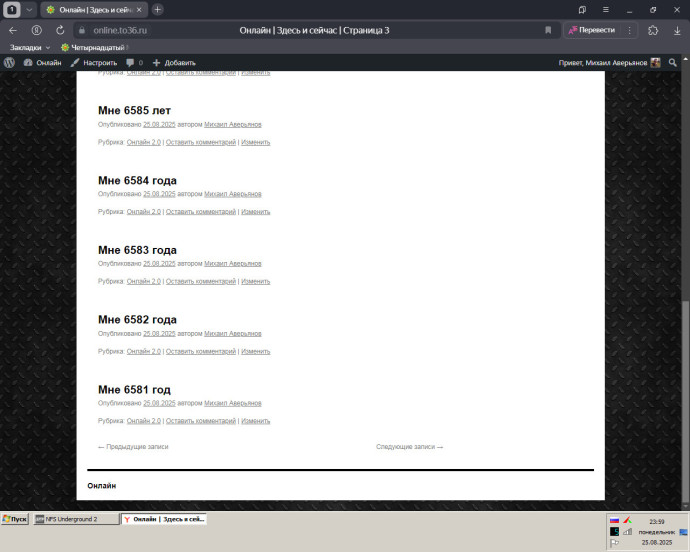Screen dimensions: 690x552
Task: Open the Yandex ID shield icon
Action: (x=37, y=30)
